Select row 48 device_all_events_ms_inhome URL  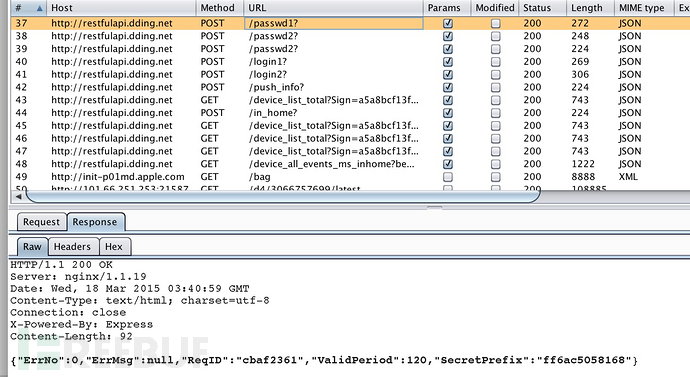pyautogui.click(x=331, y=164)
